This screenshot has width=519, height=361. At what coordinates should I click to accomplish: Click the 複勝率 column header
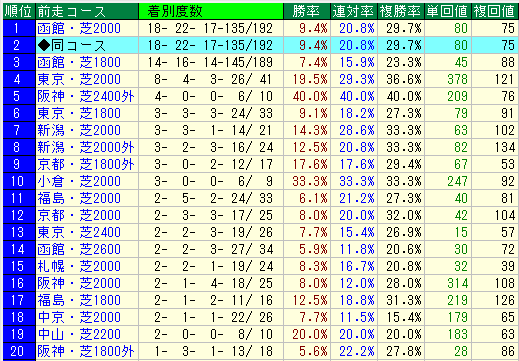pyautogui.click(x=401, y=11)
